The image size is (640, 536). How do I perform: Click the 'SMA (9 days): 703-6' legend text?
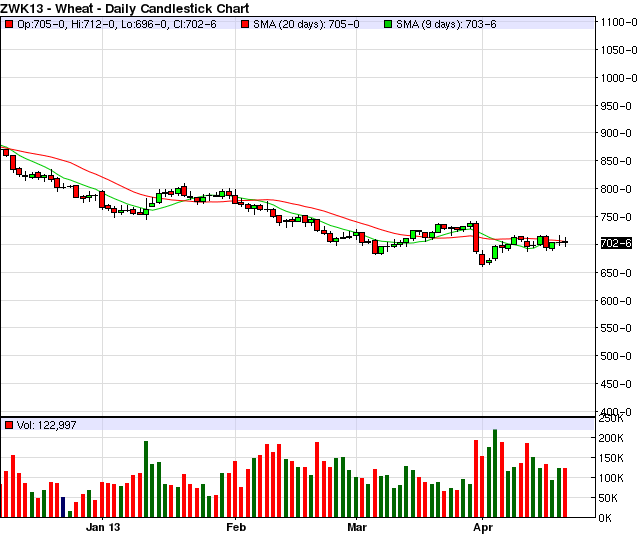pos(446,24)
